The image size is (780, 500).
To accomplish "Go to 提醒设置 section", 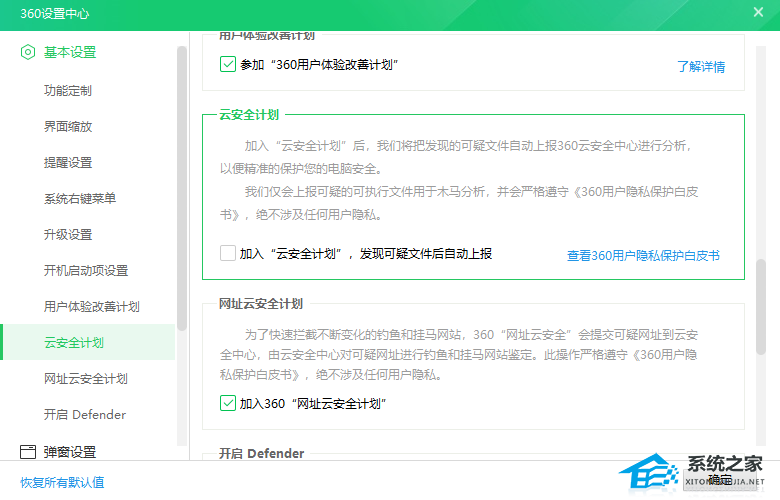I will tap(68, 163).
